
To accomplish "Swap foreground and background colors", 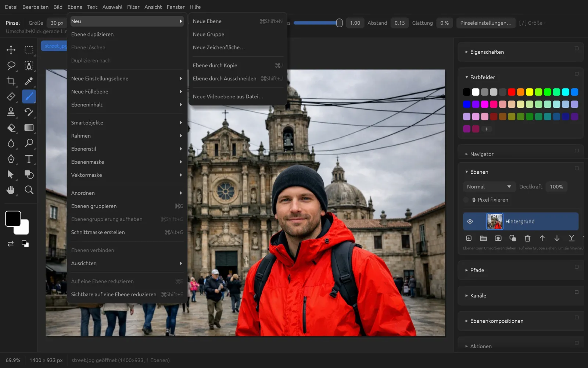I will coord(11,244).
